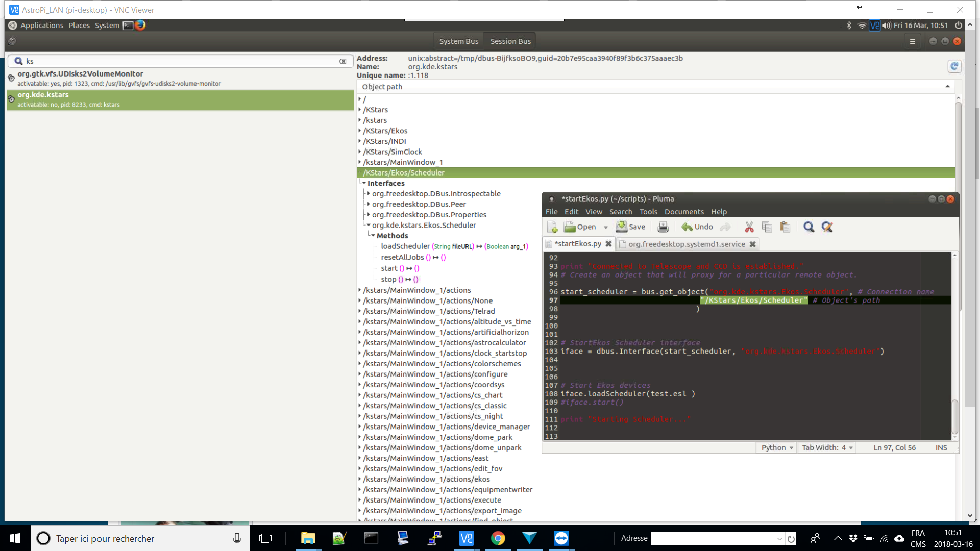Click the Object path column header
This screenshot has width=980, height=551.
656,87
